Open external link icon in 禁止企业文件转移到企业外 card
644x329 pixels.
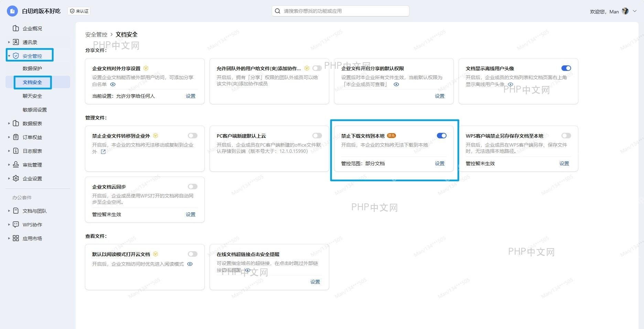[x=103, y=152]
